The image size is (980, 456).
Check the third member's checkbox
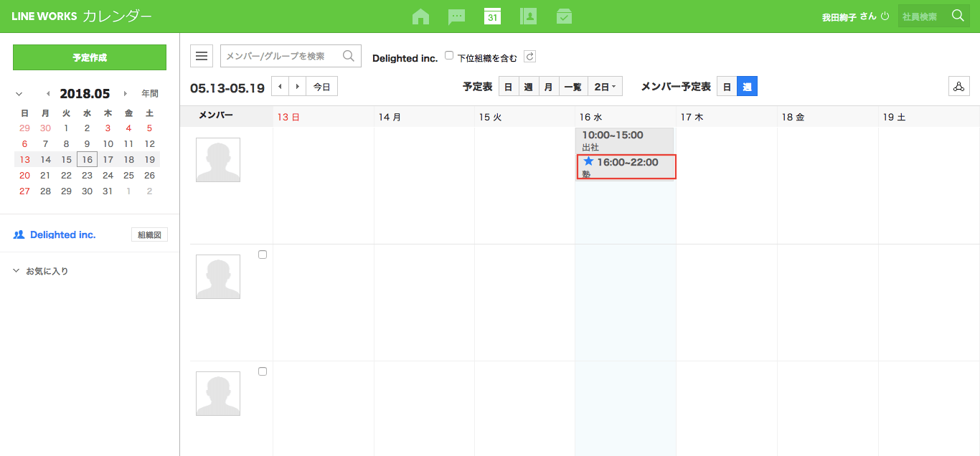[x=263, y=371]
